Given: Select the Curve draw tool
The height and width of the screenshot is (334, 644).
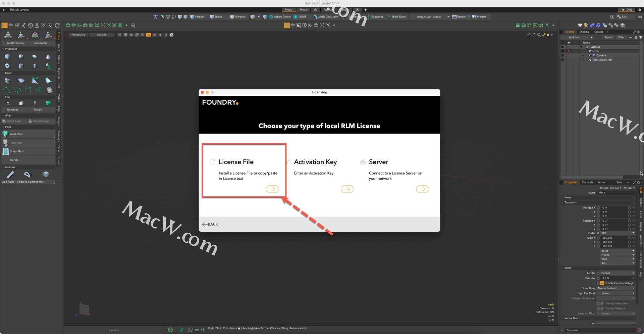Looking at the screenshot, I should pyautogui.click(x=6, y=90).
